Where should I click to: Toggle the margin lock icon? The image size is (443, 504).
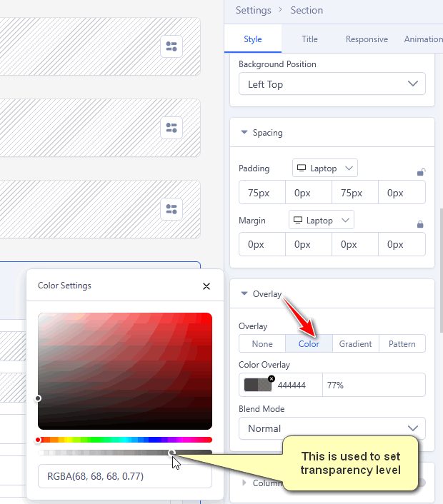coord(420,224)
